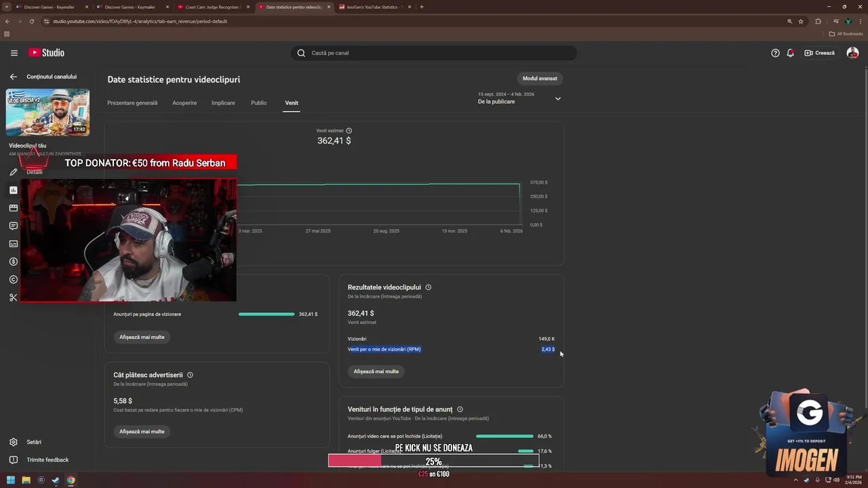Click info icon beside Venituri în funcție de tipul de anunț
868x488 pixels.
pos(460,409)
